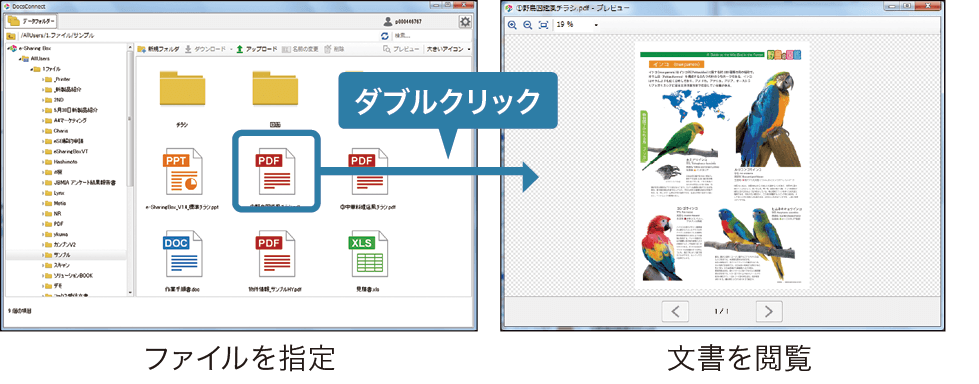Select the サンプル folder in tree
The height and width of the screenshot is (384, 979).
[58, 255]
